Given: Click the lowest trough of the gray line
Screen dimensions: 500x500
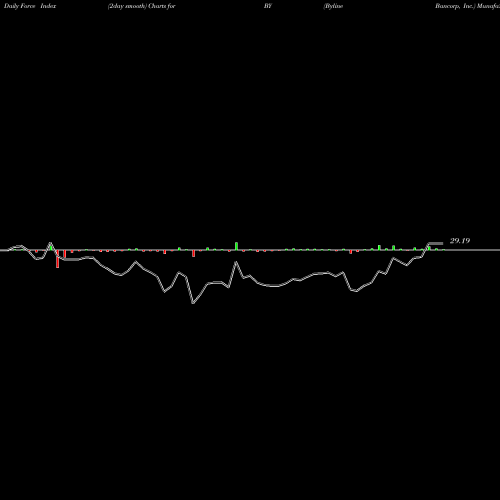Looking at the screenshot, I should point(193,303).
